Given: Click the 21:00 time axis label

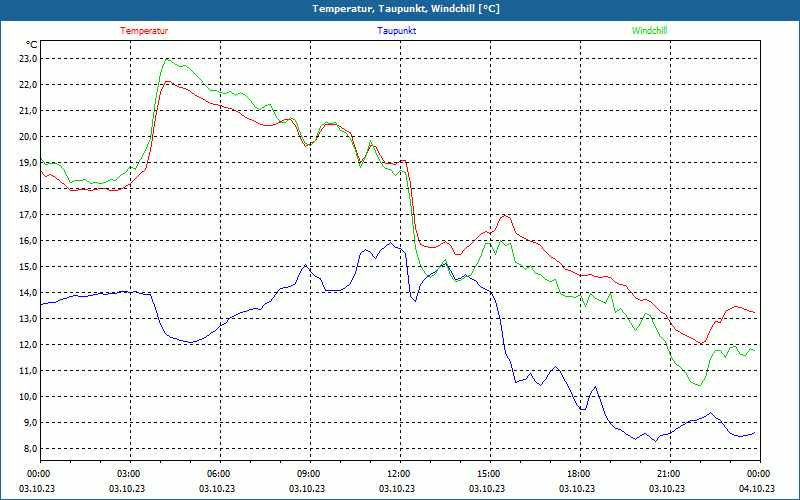Looking at the screenshot, I should pyautogui.click(x=669, y=474).
